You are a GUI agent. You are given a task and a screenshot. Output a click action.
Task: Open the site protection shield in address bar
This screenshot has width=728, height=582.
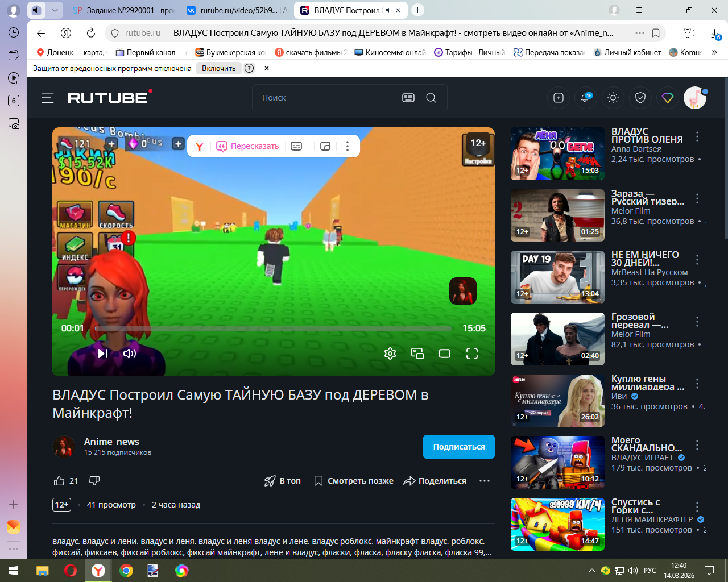click(114, 33)
